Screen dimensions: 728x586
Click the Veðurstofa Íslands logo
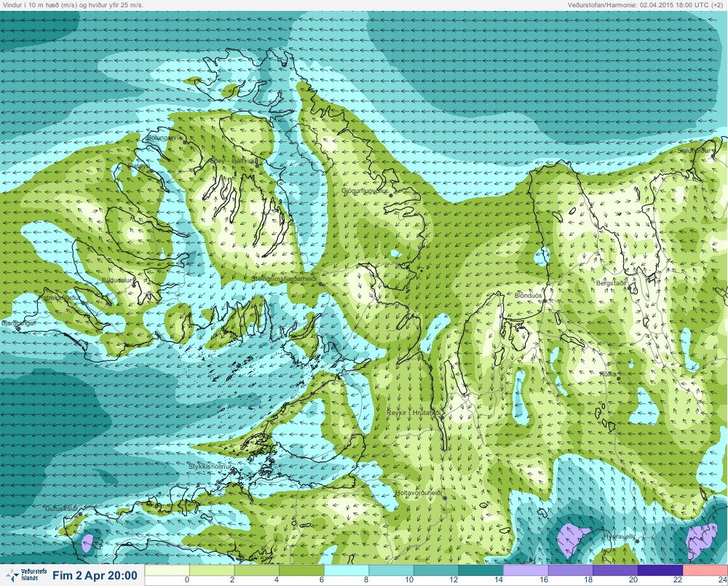pos(27,575)
